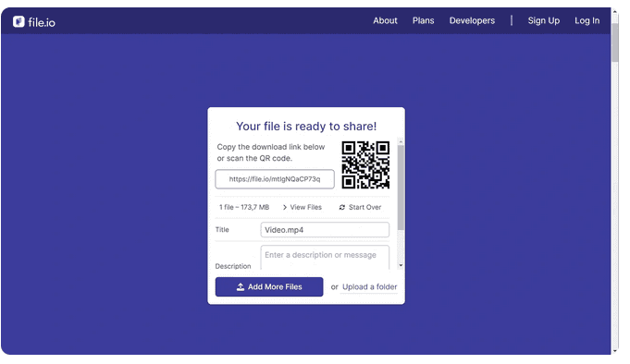Select the https://file.io download link field
Viewport: 630px width, 364px height.
pos(275,179)
